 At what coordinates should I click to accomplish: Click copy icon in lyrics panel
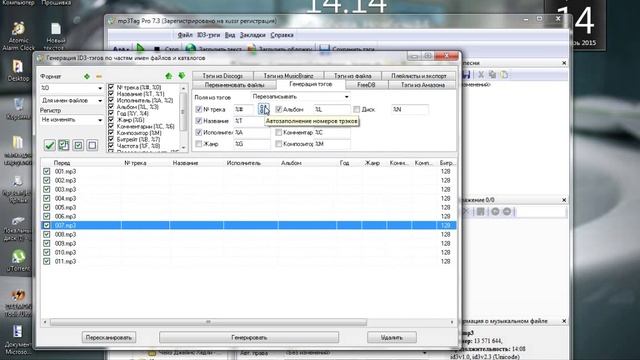493,75
